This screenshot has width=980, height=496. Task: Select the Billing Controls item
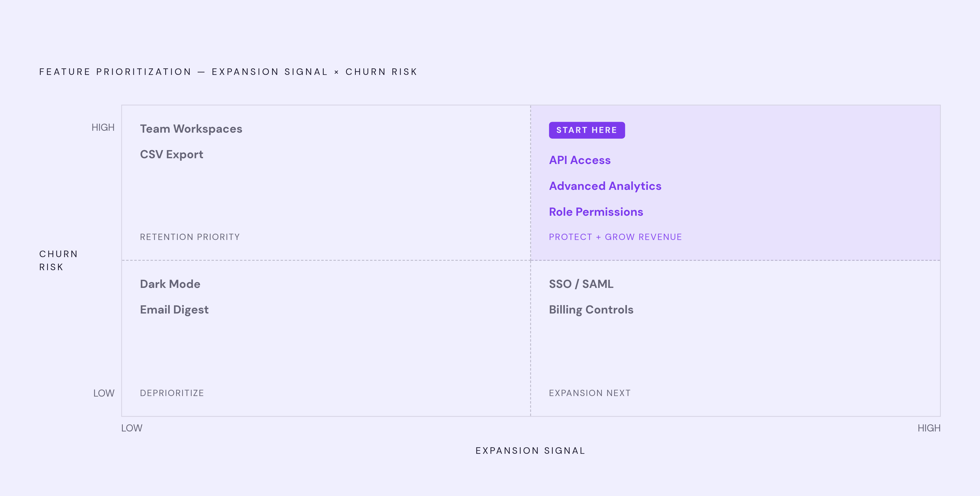pos(591,310)
